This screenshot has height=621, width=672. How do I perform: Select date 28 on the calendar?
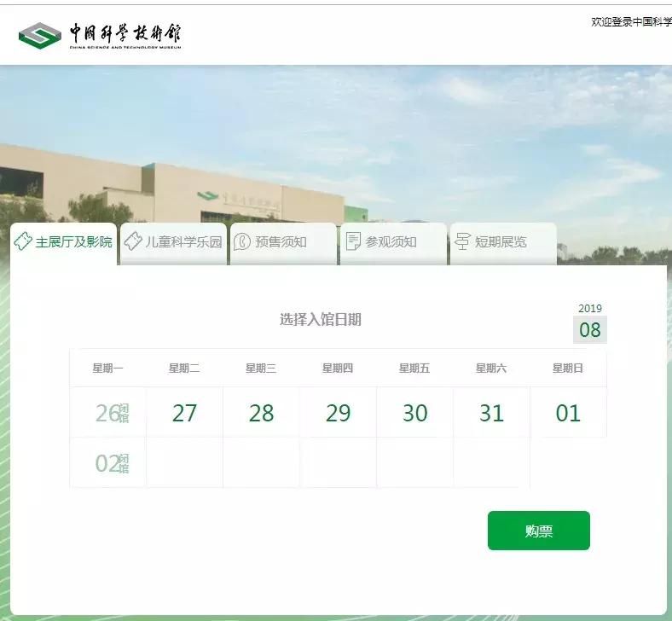click(261, 413)
